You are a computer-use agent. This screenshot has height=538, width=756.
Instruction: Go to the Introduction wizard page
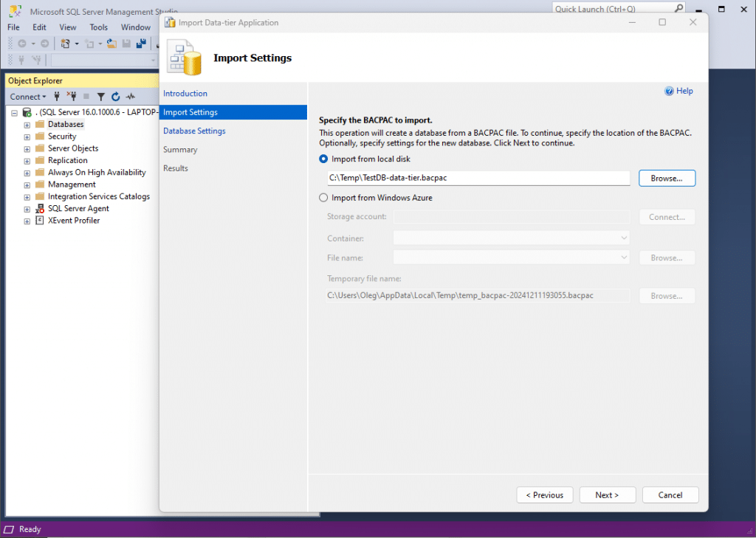point(185,94)
